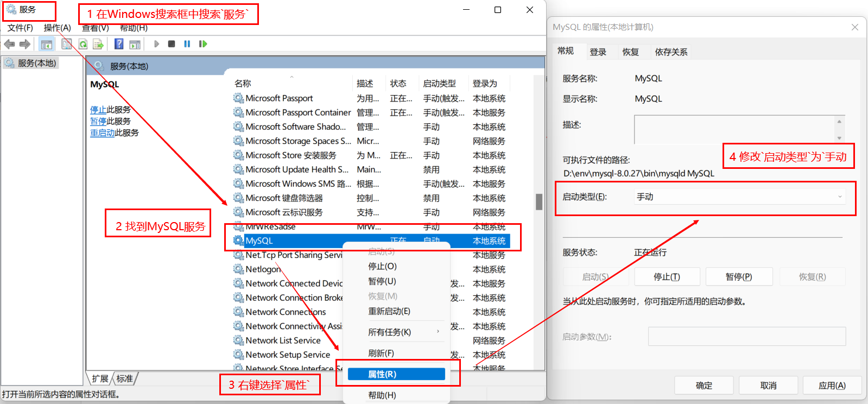Click the 确定 button
868x404 pixels.
point(704,386)
